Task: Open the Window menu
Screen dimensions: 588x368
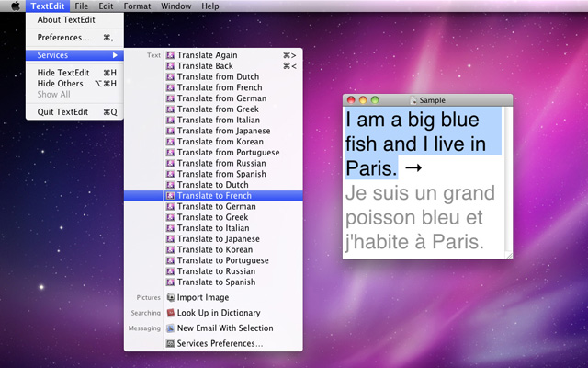Action: click(175, 6)
